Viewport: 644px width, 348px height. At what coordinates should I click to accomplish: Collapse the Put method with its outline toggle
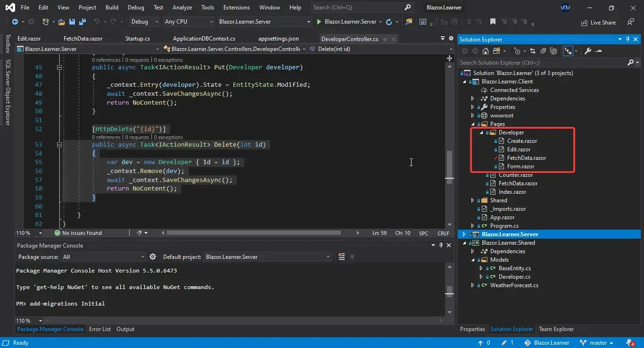coord(60,67)
